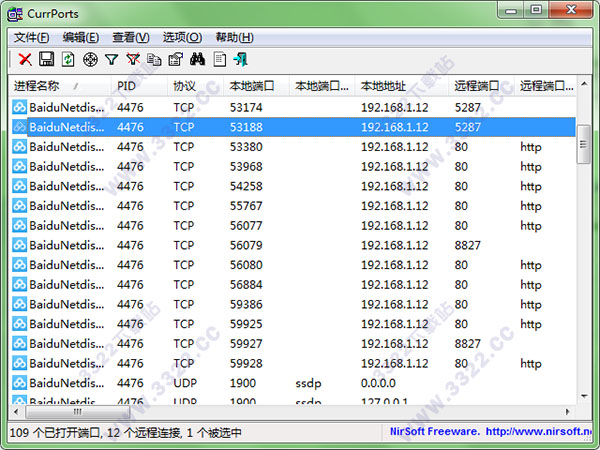Click the red-crossed funnel clear filter icon
The image size is (600, 450).
133,59
